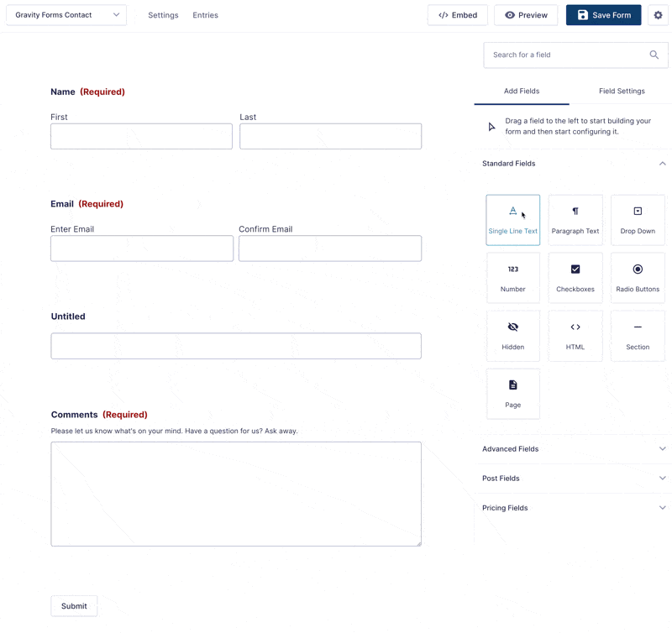
Task: Switch to the Add Fields tab
Action: (x=522, y=91)
